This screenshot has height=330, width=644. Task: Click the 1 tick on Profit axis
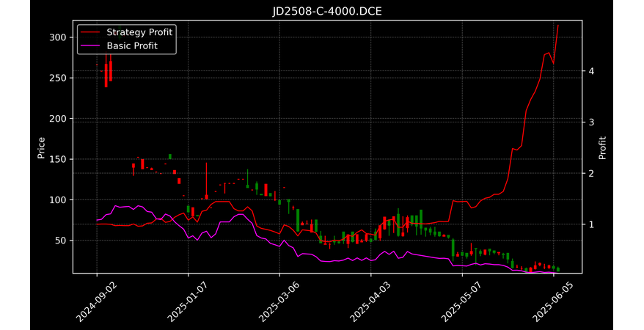591,224
